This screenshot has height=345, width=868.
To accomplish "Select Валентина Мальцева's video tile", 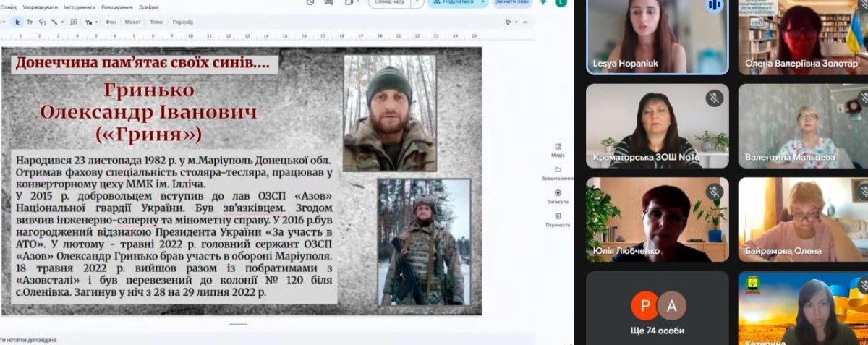I will (803, 126).
